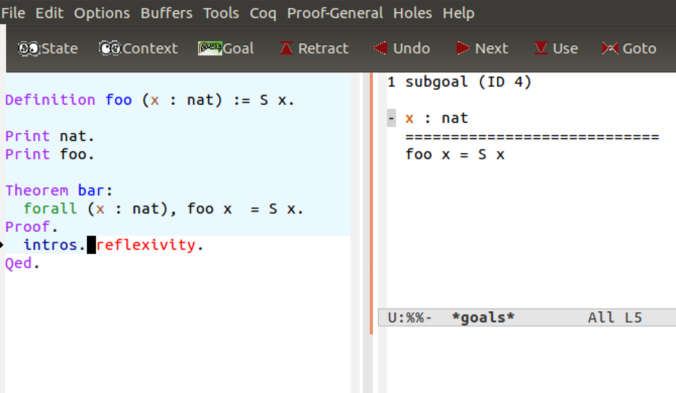The image size is (676, 393).
Task: Click the State eyes icon in toolbar
Action: (29, 48)
